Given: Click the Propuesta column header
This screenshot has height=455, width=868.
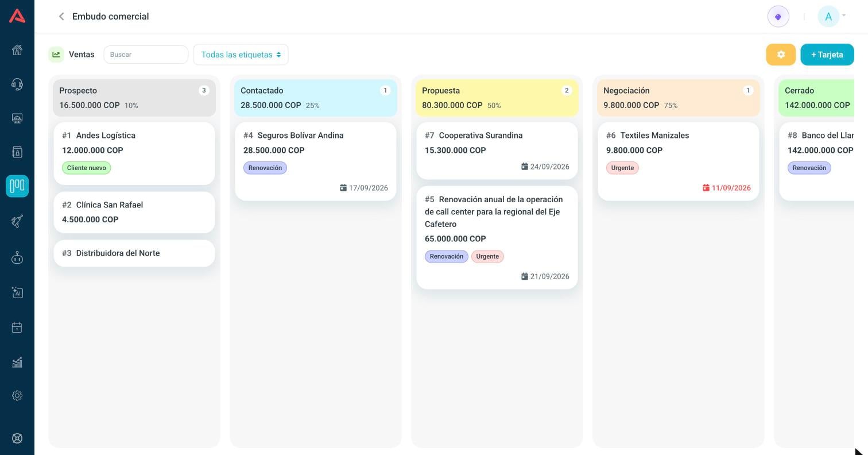Looking at the screenshot, I should 497,98.
